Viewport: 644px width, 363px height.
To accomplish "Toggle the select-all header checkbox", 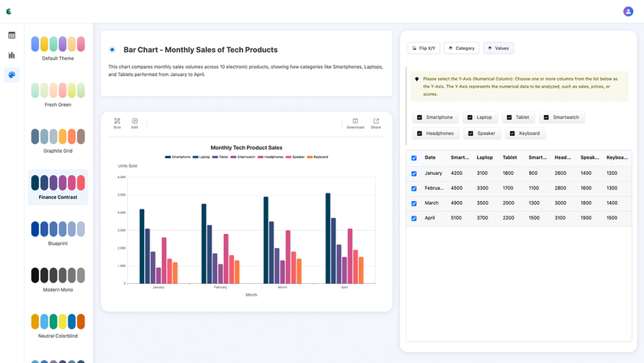I will (414, 158).
